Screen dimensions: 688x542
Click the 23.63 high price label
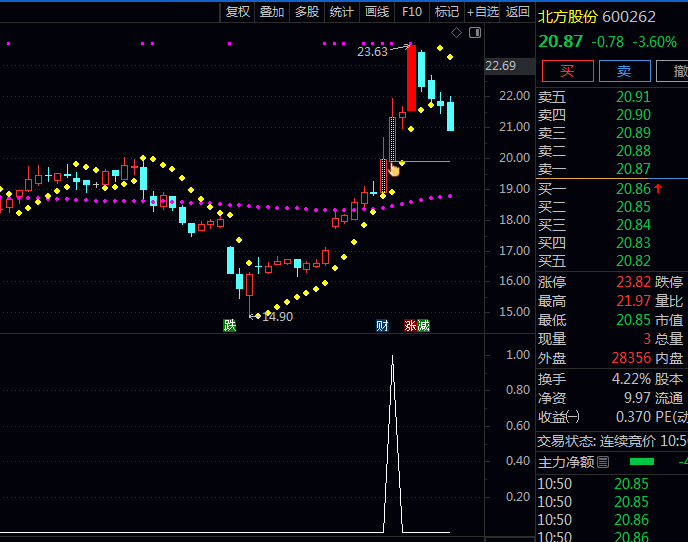(373, 52)
